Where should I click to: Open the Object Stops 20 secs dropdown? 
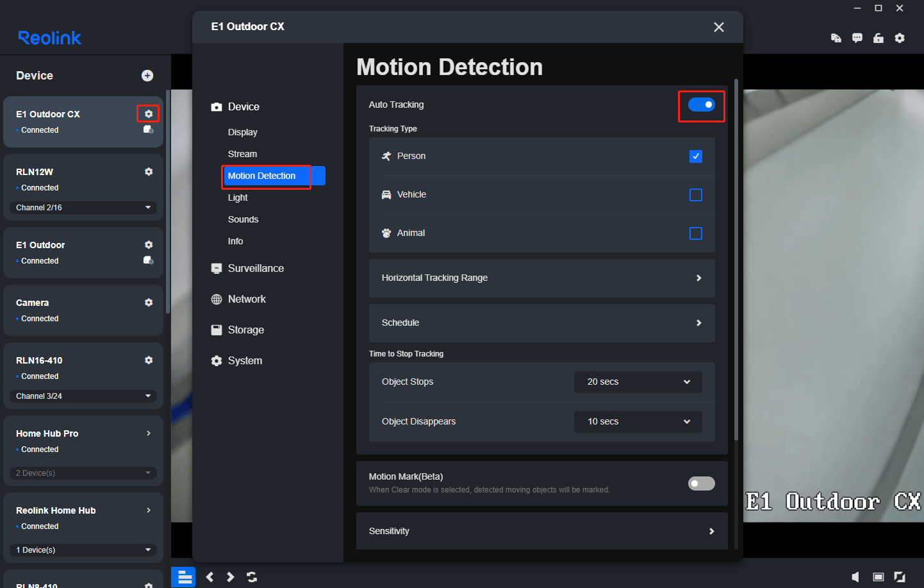[638, 382]
